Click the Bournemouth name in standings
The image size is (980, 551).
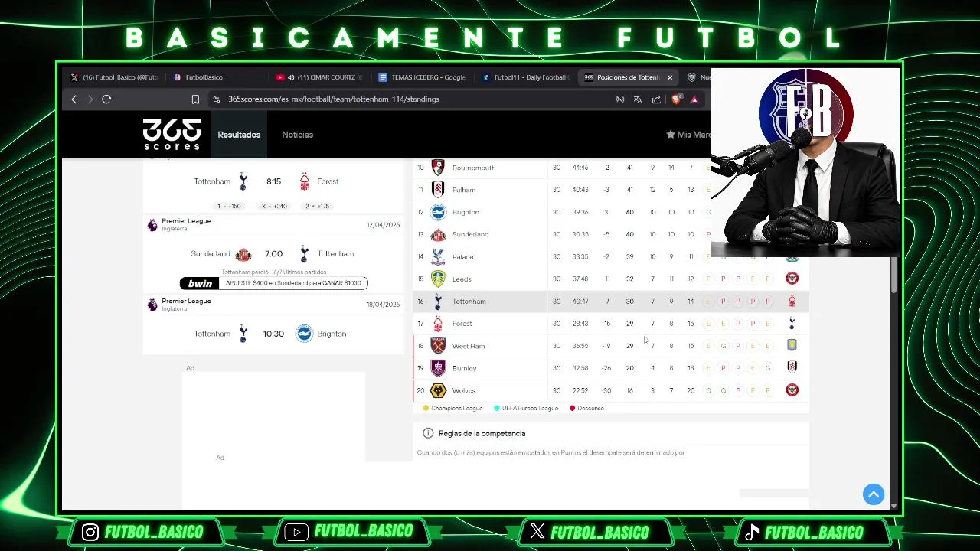point(474,168)
